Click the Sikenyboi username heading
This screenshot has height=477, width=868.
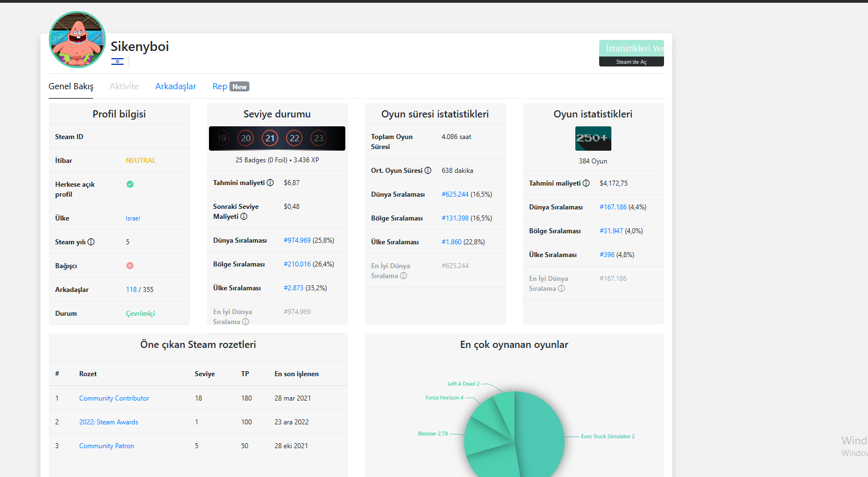[x=140, y=47]
